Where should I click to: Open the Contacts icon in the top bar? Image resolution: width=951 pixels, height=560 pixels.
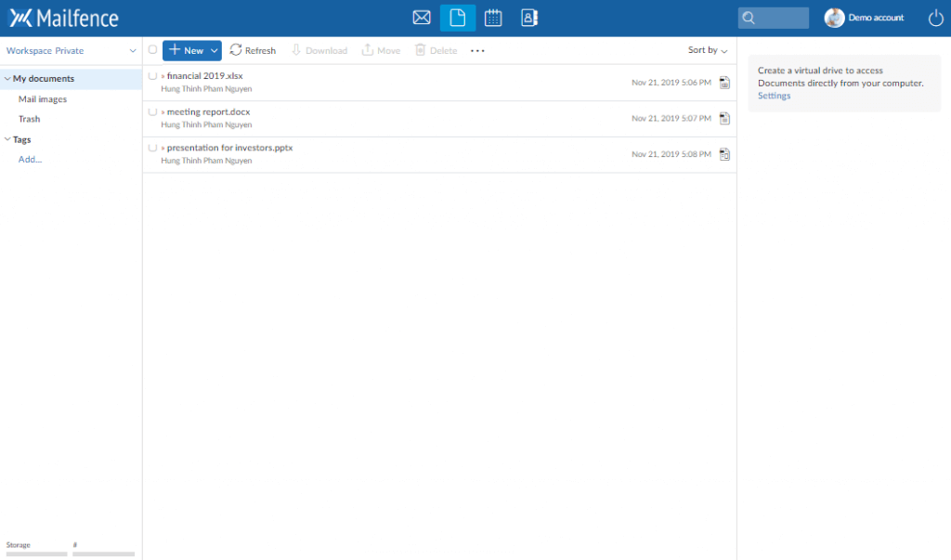point(528,17)
